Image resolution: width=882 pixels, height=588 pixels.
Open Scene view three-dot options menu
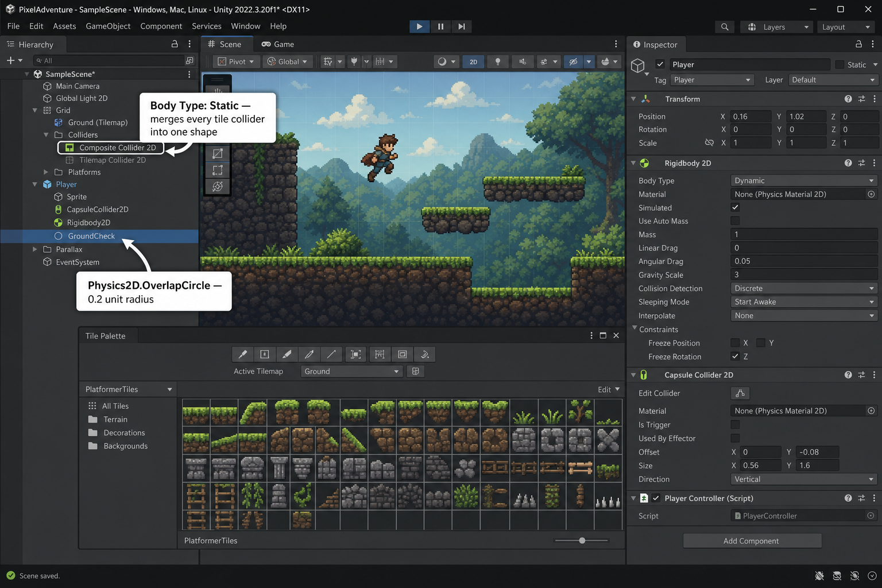point(616,44)
